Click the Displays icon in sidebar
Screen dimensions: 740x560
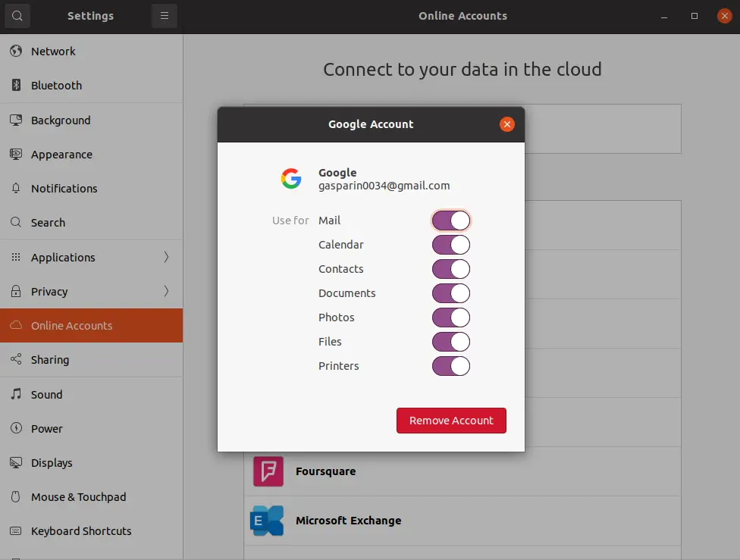pos(16,462)
